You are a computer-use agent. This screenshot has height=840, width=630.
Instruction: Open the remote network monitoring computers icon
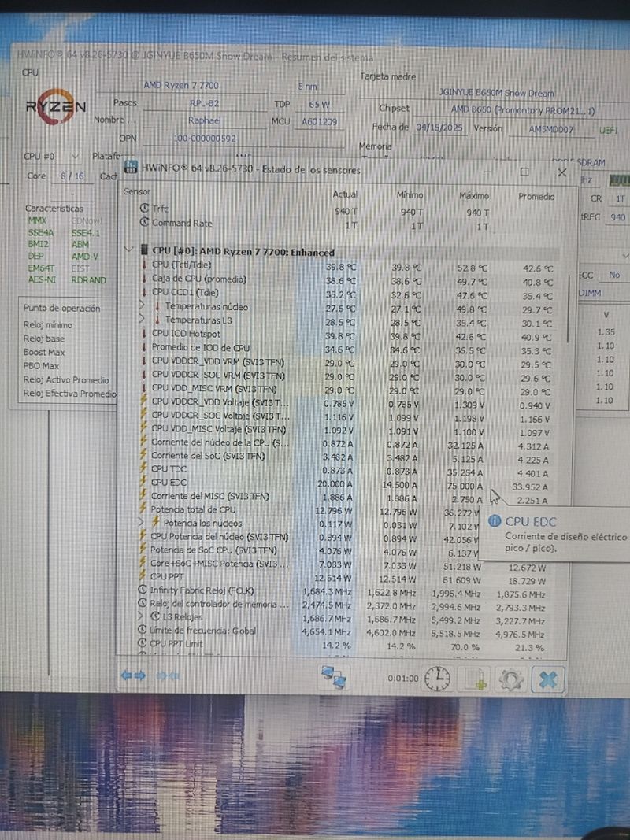click(333, 678)
